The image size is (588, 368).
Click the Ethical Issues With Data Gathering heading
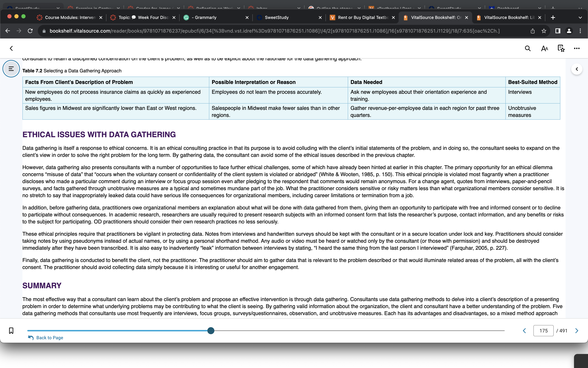point(99,135)
